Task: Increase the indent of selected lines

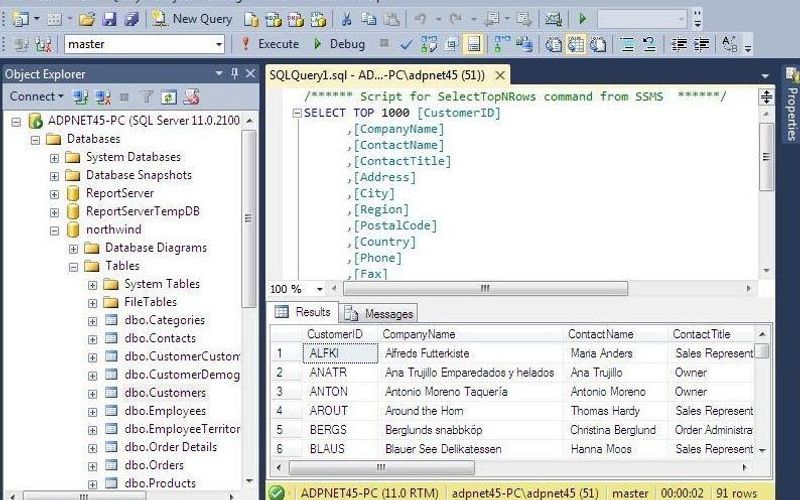Action: 701,44
